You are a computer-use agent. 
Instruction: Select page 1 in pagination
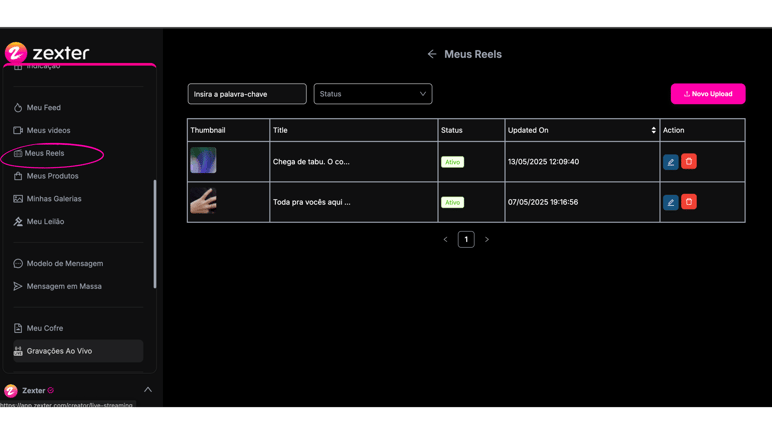(x=466, y=240)
